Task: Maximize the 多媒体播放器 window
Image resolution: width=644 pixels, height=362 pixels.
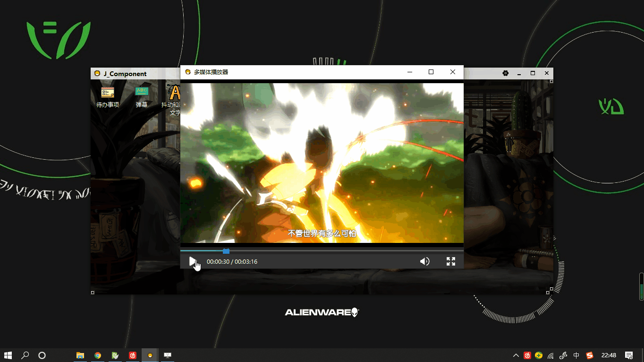Action: [x=431, y=72]
